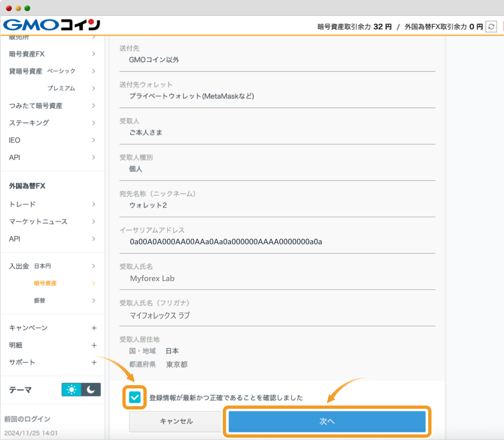Viewport: 504px width, 440px height.
Task: Click the テーマ label
Action: point(20,390)
